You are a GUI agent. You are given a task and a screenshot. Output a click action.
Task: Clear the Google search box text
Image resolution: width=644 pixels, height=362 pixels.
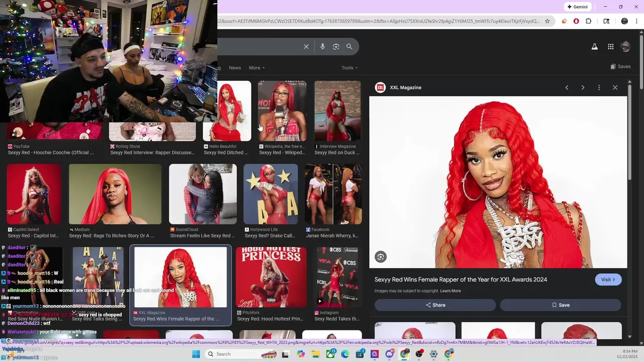[306, 47]
